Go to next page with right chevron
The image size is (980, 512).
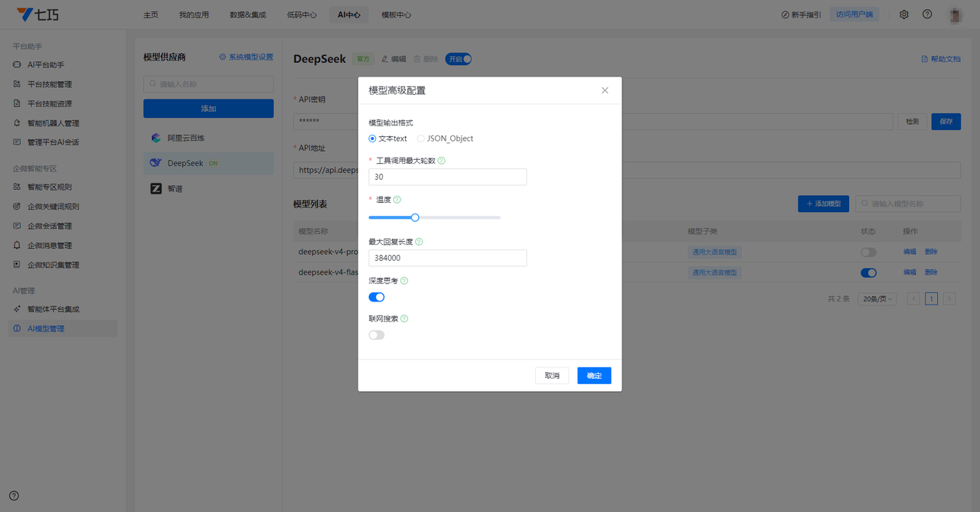click(949, 299)
